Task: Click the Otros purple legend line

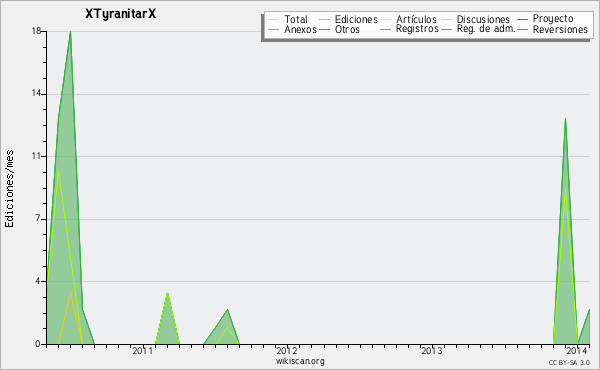Action: [x=324, y=29]
